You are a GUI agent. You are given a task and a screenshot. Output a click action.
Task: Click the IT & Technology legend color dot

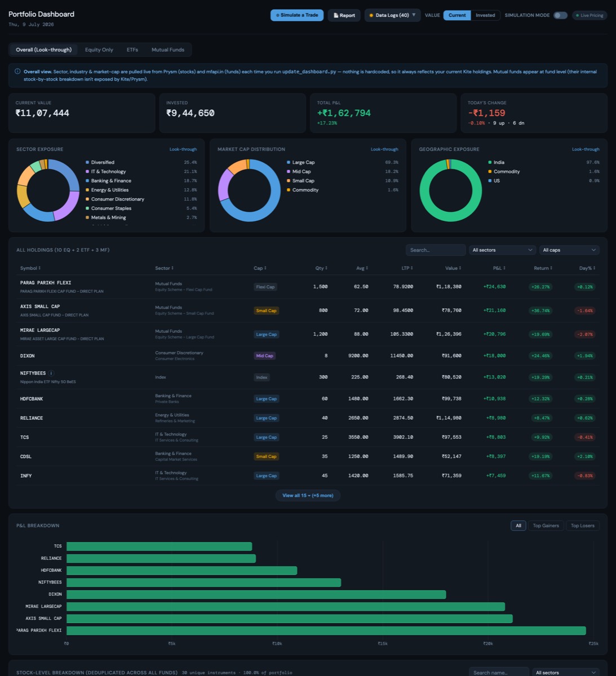pyautogui.click(x=87, y=171)
